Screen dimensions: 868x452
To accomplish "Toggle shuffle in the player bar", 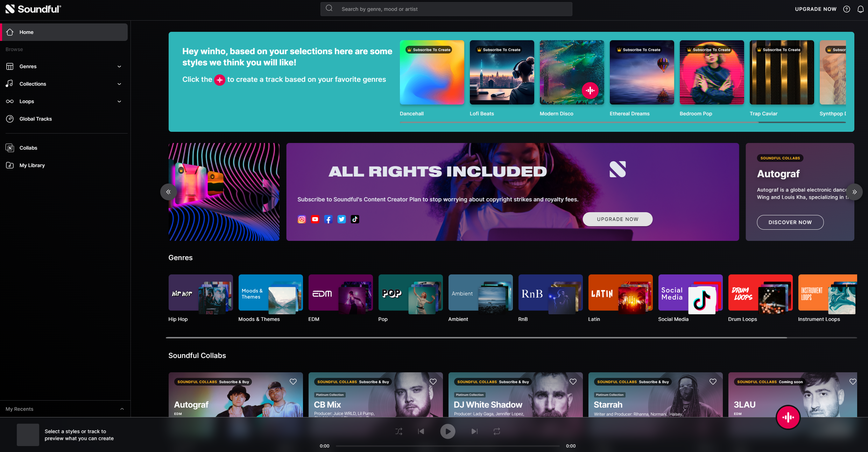I will (399, 431).
